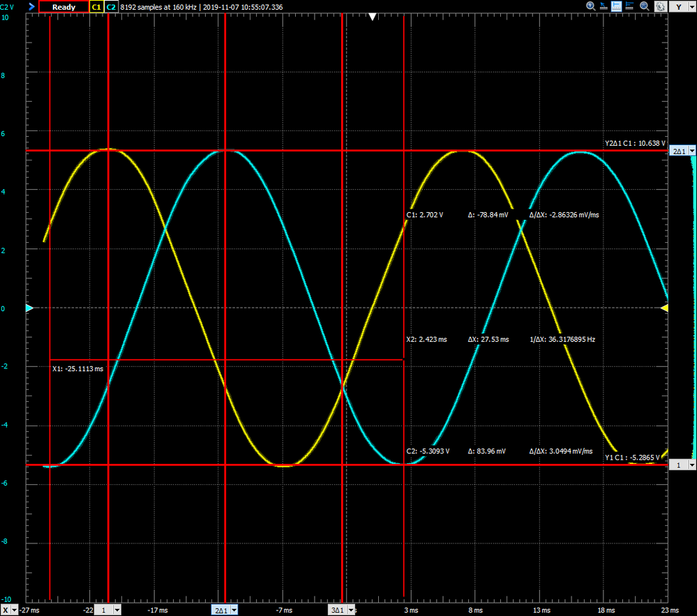
Task: Open the Y-axis 2Δ1 cursor dropdown
Action: coord(692,151)
